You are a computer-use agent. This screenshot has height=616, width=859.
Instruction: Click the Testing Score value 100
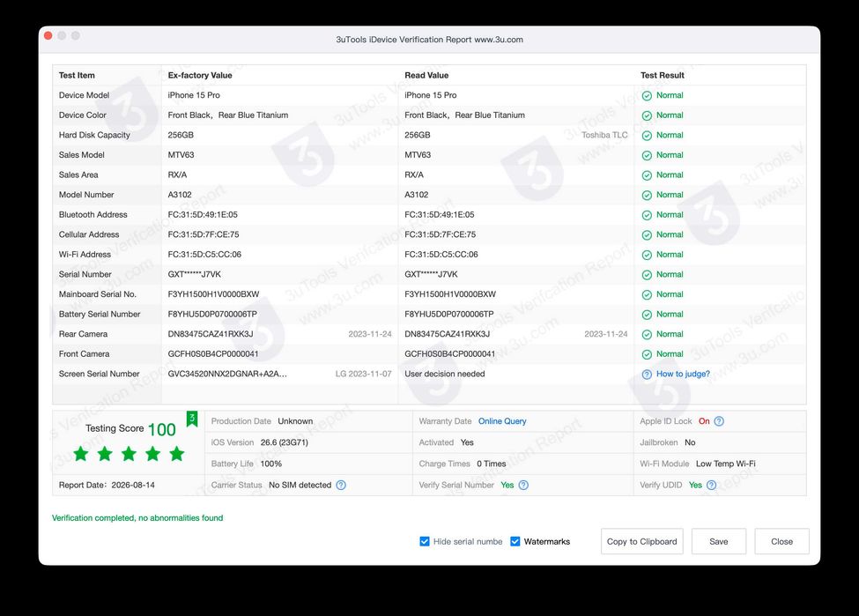(161, 429)
